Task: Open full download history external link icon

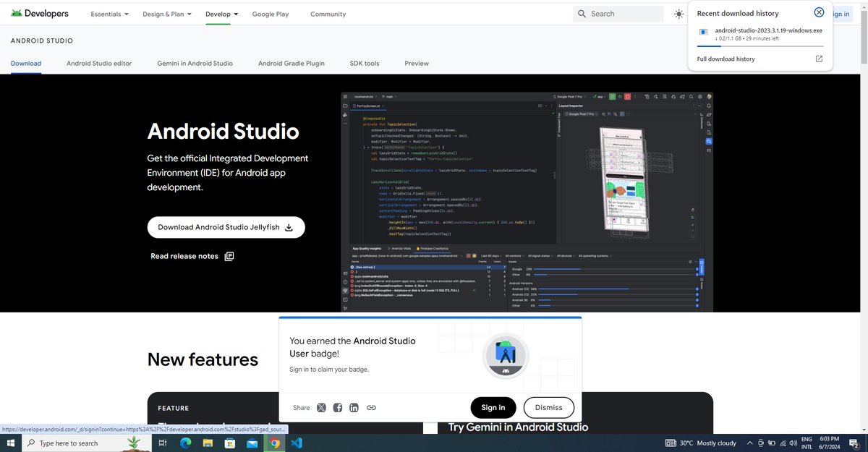Action: pos(819,59)
